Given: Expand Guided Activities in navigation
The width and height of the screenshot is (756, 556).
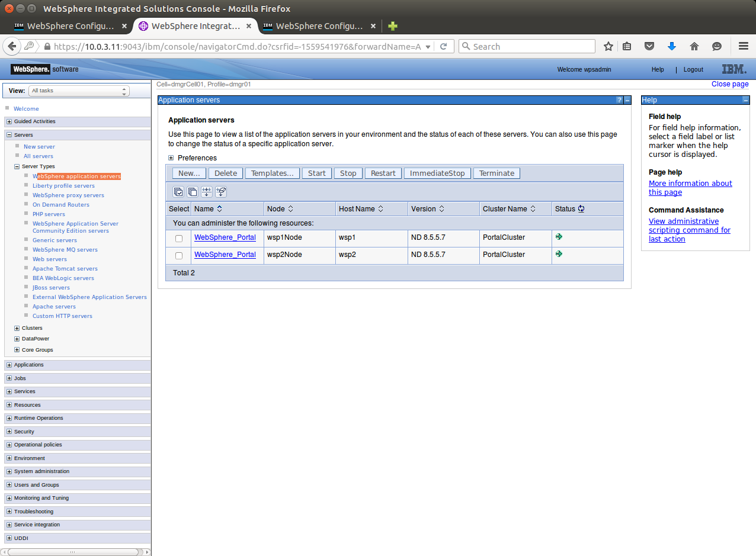Looking at the screenshot, I should click(9, 121).
